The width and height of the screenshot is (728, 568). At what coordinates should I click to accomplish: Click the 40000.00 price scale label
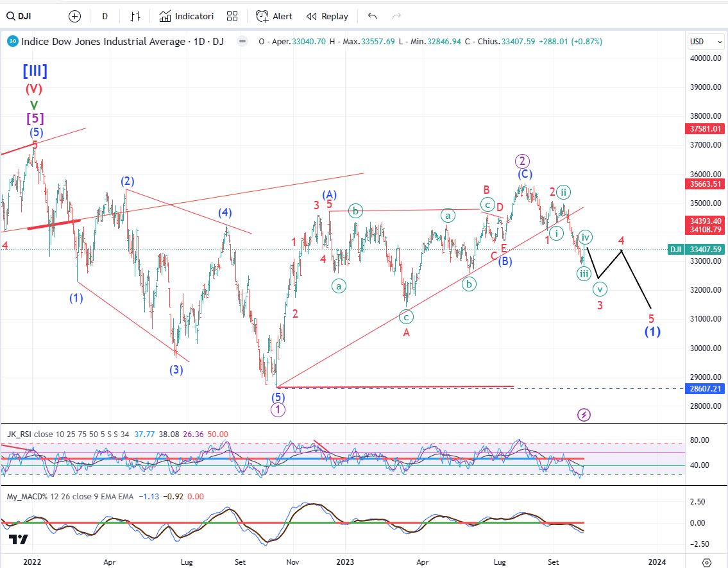[706, 58]
